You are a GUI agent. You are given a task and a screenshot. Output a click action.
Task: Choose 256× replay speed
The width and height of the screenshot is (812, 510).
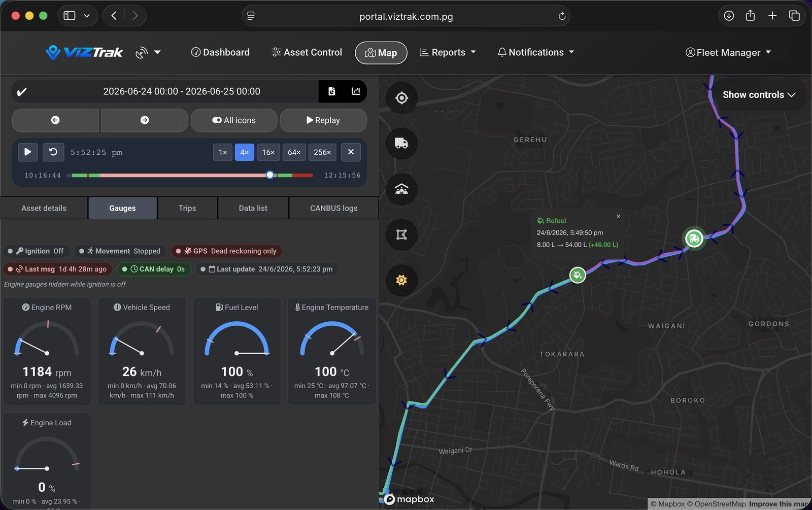click(322, 152)
